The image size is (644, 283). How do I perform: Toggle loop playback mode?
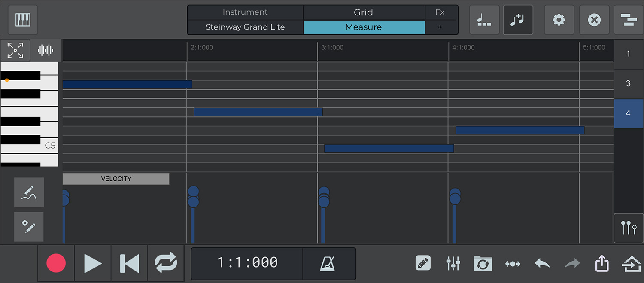[x=166, y=263]
